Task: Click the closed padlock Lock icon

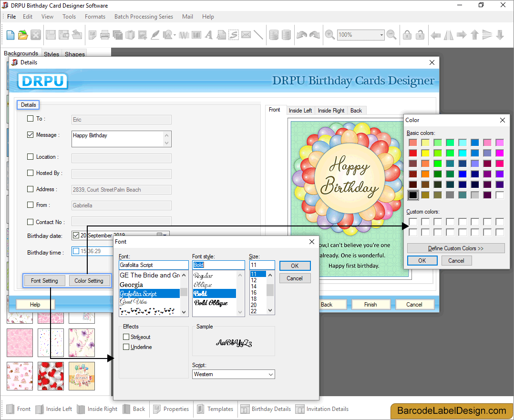Action: (407, 35)
